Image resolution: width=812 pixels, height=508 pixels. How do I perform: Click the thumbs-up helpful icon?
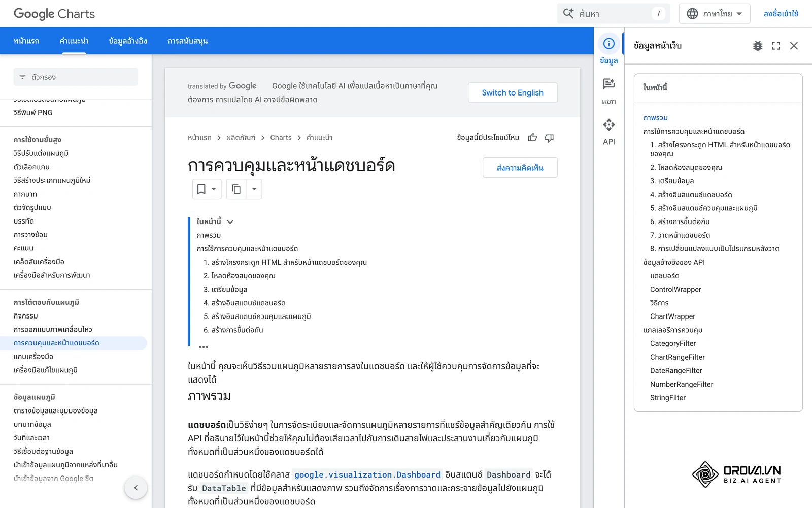(532, 138)
